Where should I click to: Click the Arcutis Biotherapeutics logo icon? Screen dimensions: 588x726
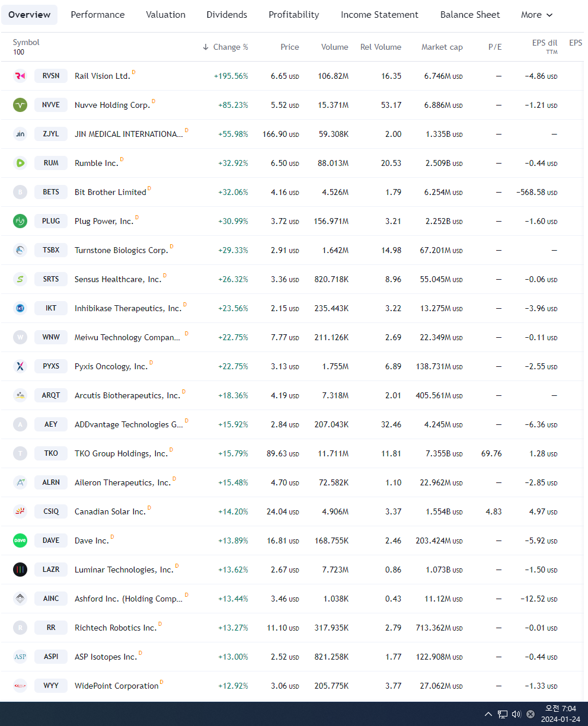coord(20,395)
